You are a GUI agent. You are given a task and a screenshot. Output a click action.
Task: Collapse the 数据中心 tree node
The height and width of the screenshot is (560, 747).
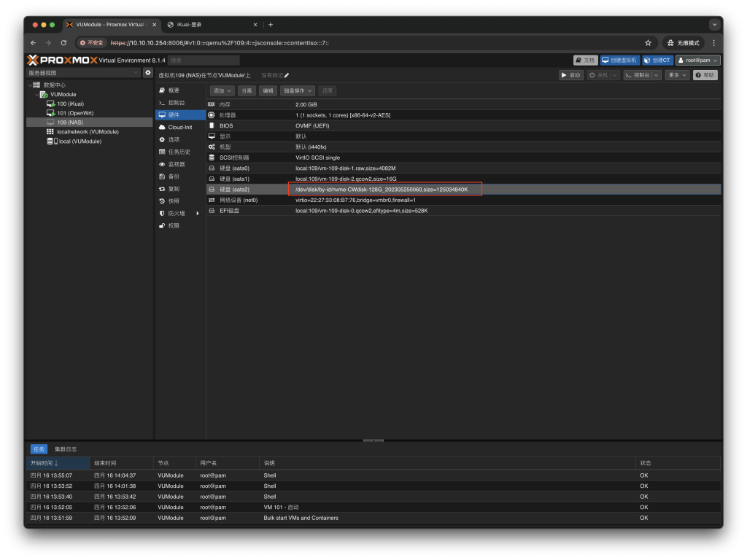(x=29, y=85)
